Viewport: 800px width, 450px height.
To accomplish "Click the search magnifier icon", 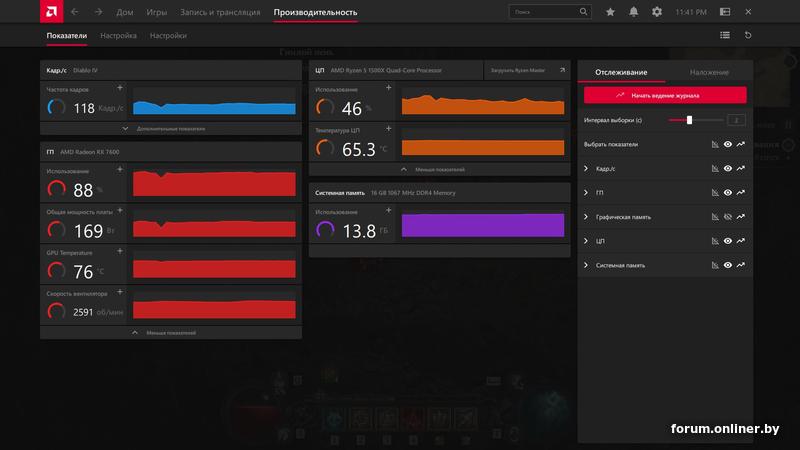I will click(x=583, y=12).
